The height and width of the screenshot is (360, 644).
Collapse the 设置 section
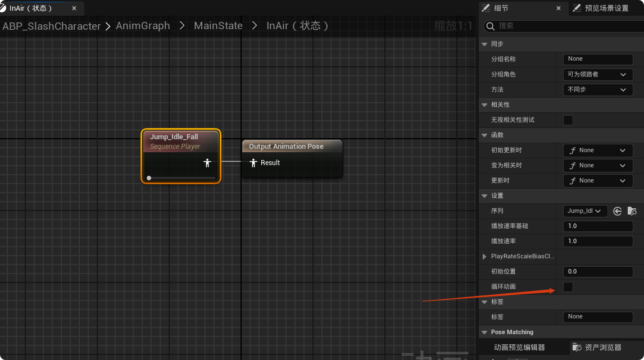click(484, 196)
